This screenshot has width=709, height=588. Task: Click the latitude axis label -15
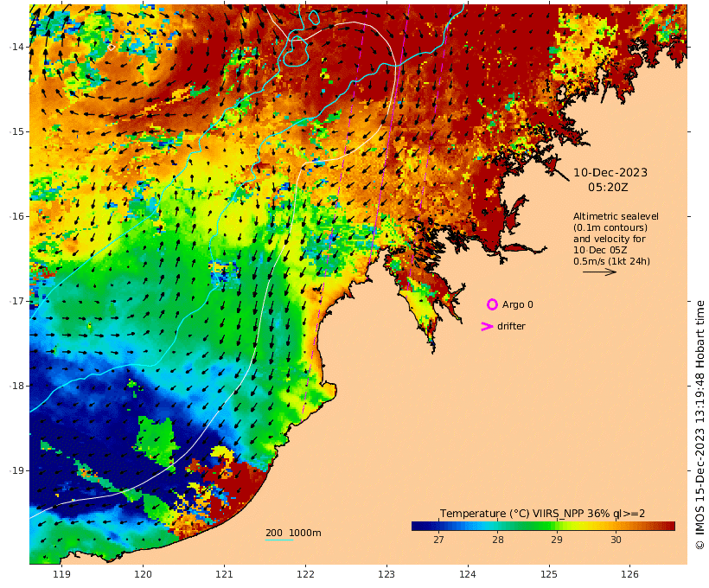coord(16,131)
